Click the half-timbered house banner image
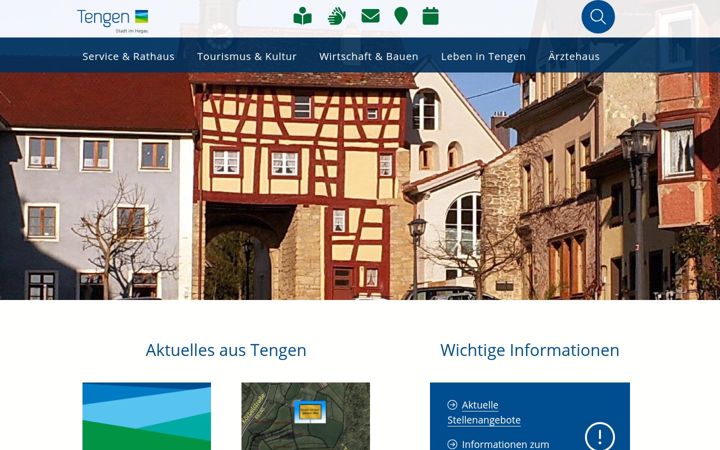 pos(360,186)
